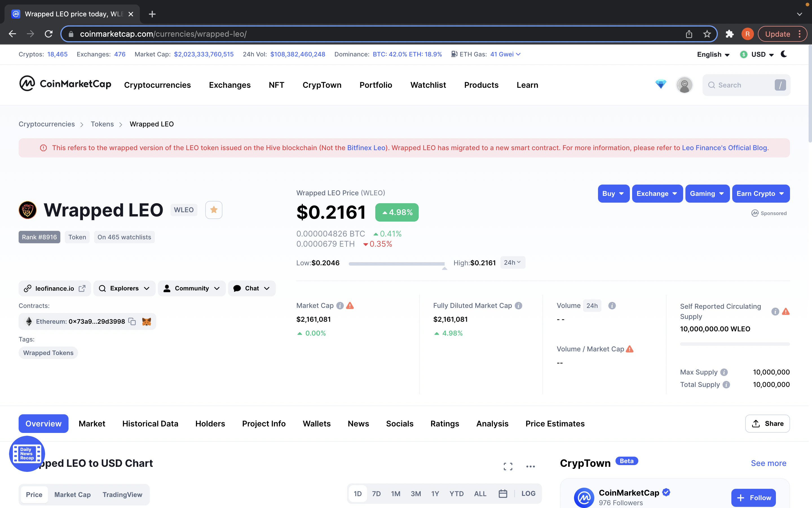Reload the page
The image size is (812, 508).
[x=49, y=34]
